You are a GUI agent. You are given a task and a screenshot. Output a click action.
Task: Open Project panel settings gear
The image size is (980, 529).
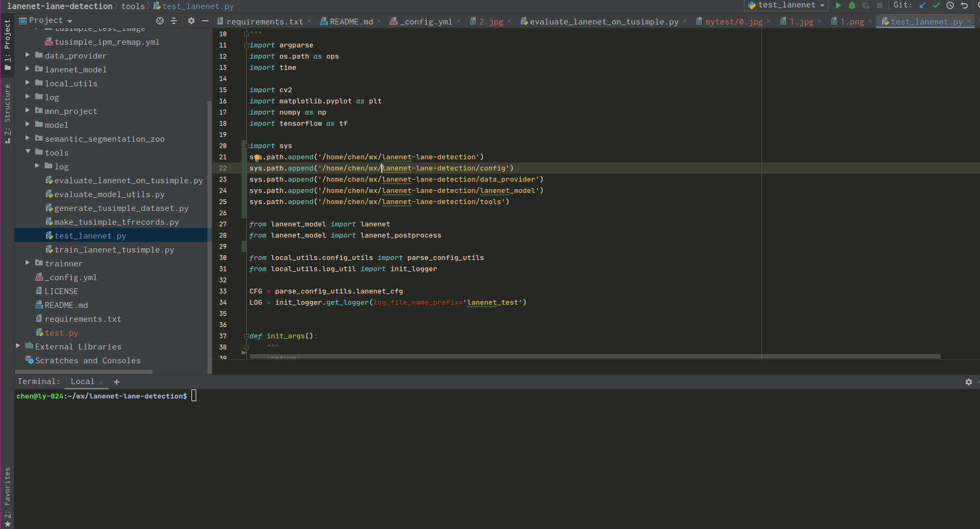tap(191, 21)
